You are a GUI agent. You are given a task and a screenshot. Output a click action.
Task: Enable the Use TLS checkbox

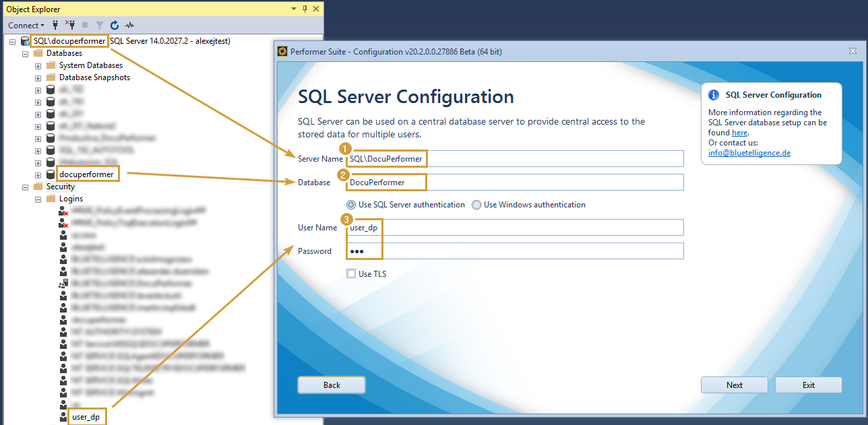coord(351,273)
